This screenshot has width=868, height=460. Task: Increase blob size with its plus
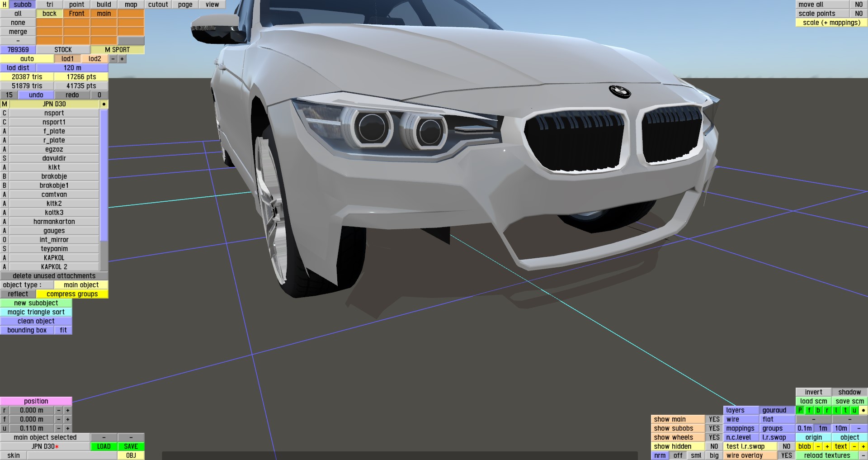(x=827, y=446)
